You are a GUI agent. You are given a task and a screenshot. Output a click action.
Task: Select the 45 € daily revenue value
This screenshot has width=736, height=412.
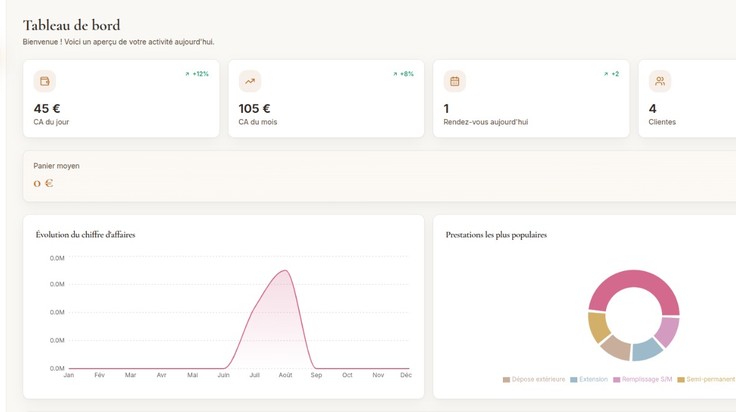point(47,108)
